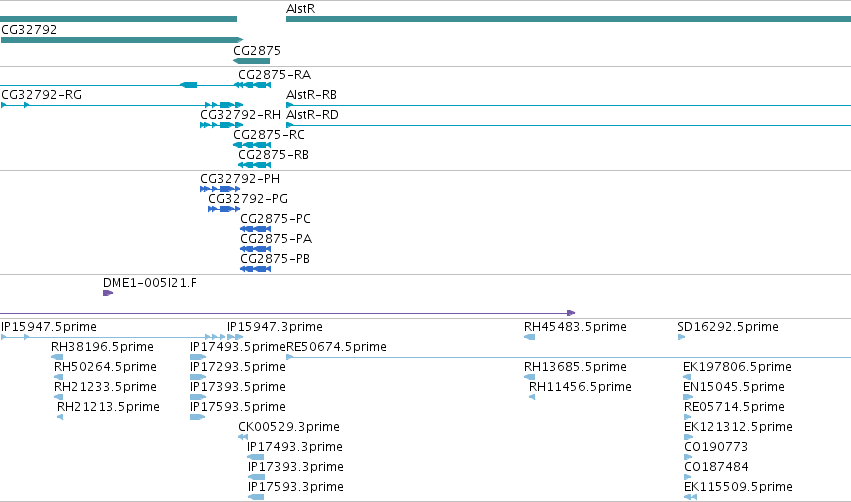This screenshot has height=502, width=851.
Task: Click the RH21233.5prime EST label
Action: pos(105,387)
